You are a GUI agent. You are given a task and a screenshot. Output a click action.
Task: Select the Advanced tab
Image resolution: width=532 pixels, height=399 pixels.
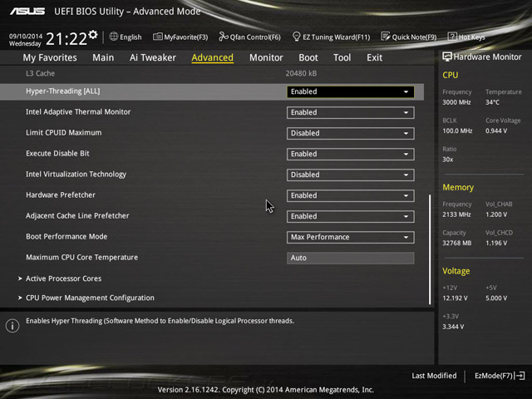[213, 57]
